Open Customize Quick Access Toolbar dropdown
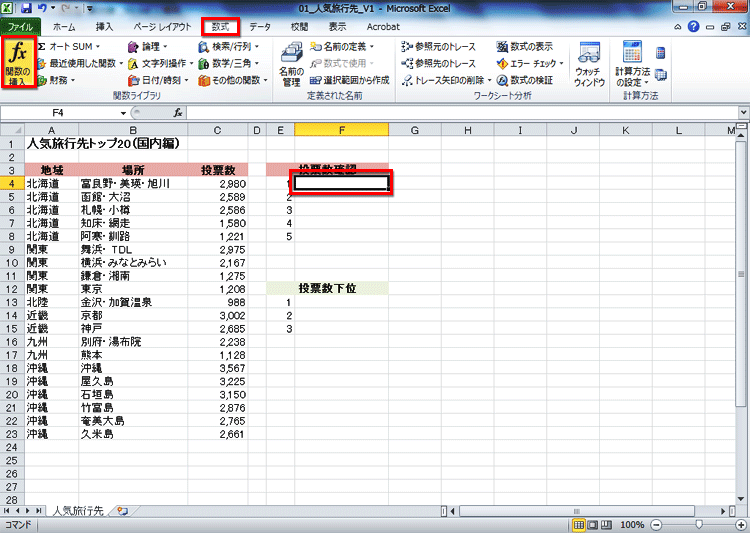Image resolution: width=750 pixels, height=533 pixels. pos(90,9)
